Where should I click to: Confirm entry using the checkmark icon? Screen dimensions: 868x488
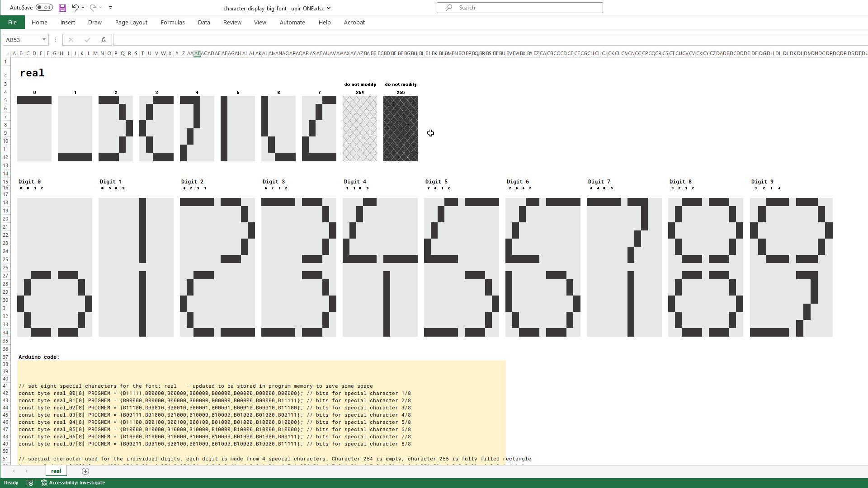pos(87,40)
